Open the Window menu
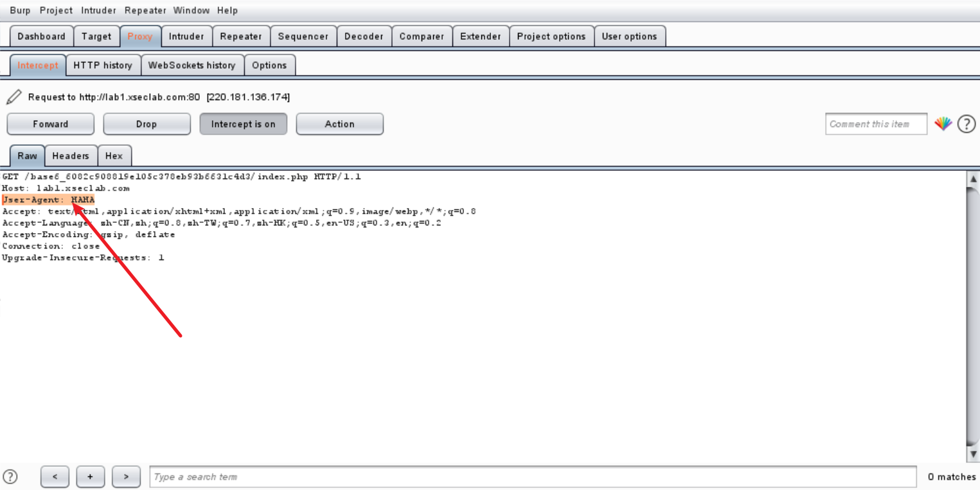 (x=192, y=10)
